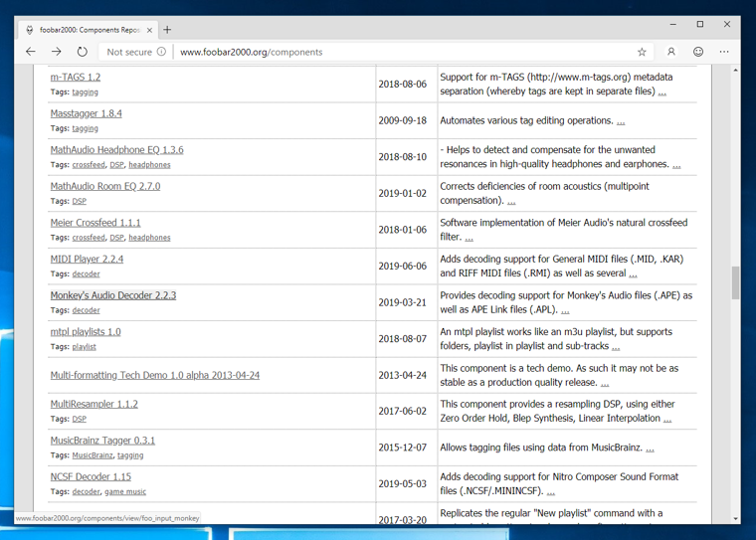Viewport: 756px width, 540px height.
Task: Click playlist tag under mtpl playlists
Action: 84,347
